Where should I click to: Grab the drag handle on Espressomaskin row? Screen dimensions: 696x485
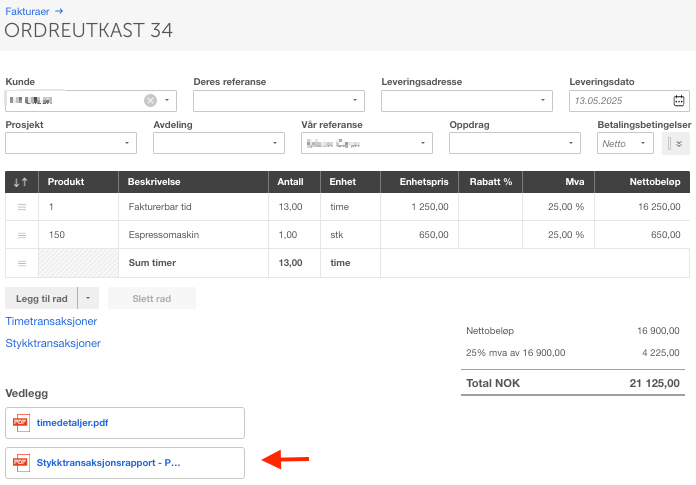pos(22,235)
